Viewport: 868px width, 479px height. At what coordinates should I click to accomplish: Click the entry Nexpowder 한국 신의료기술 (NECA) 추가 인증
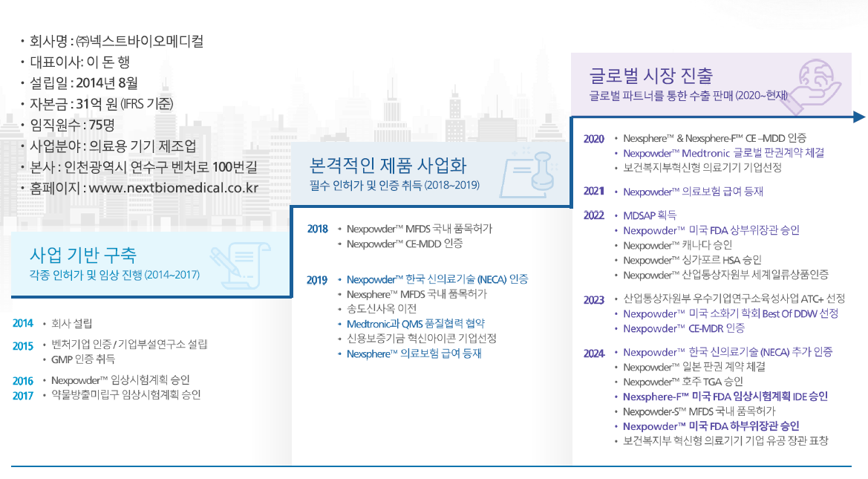pyautogui.click(x=728, y=352)
